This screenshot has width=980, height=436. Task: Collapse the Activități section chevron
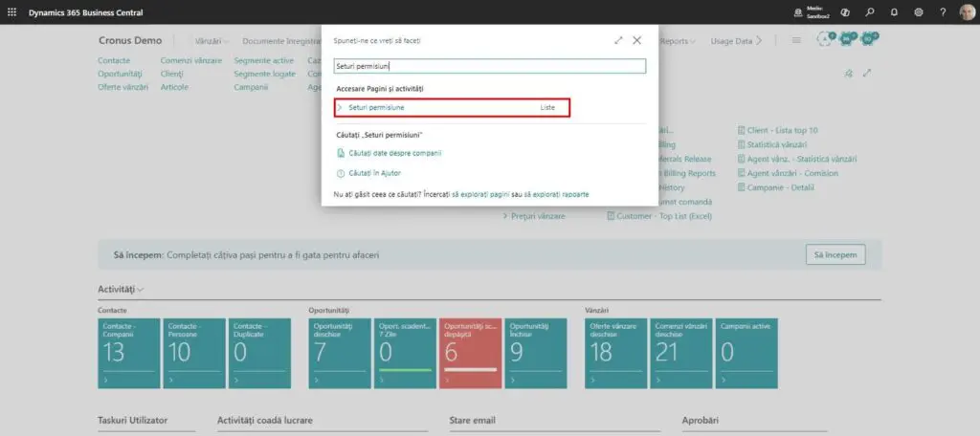pos(141,290)
